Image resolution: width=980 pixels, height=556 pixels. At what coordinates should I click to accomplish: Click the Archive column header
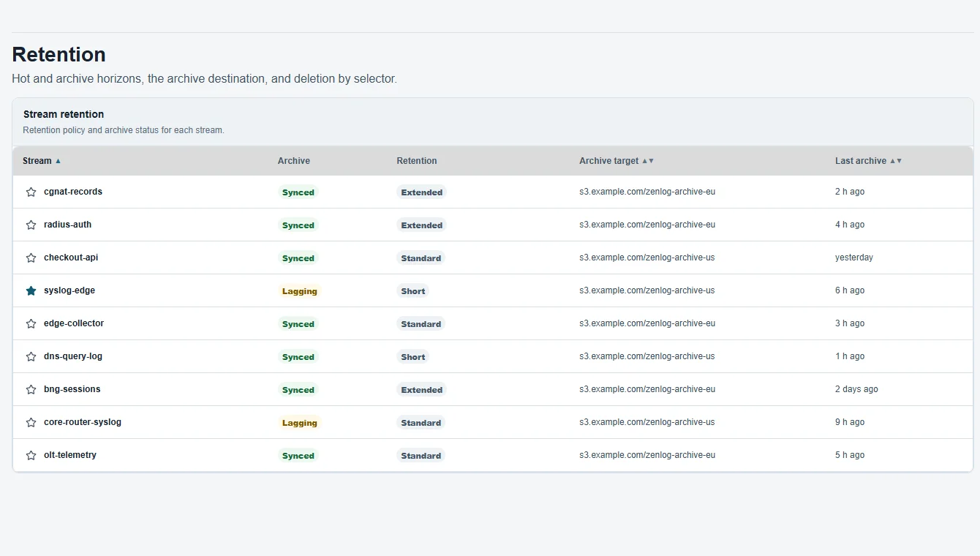tap(294, 161)
